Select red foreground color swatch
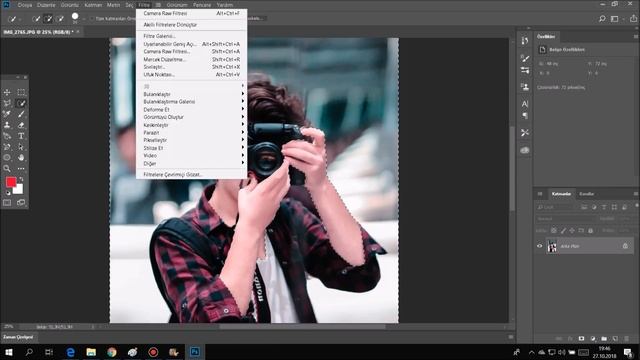 11,182
